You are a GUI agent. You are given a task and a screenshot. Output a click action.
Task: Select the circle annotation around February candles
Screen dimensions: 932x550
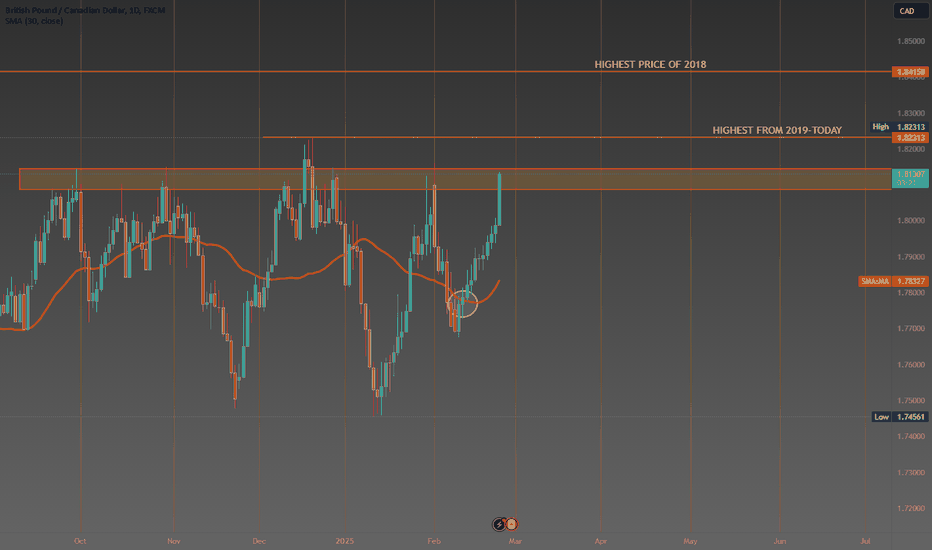[462, 303]
